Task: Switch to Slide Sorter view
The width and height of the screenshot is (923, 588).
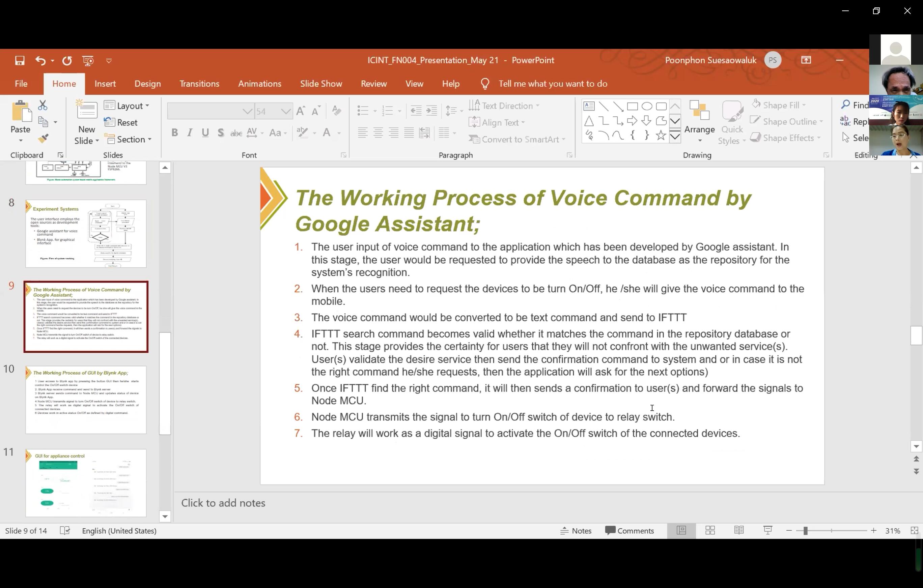Action: tap(710, 531)
